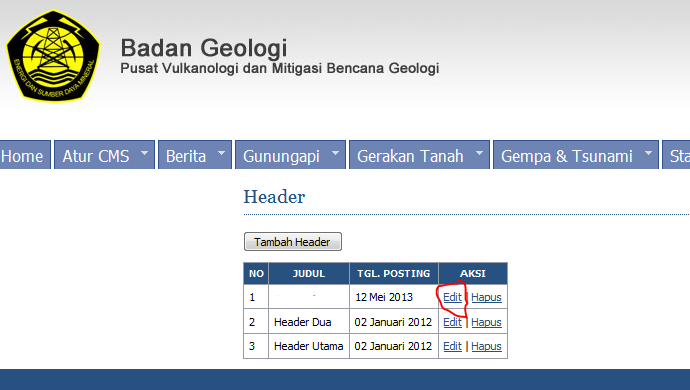Click the Tambah Header button
The width and height of the screenshot is (690, 390).
tap(293, 242)
